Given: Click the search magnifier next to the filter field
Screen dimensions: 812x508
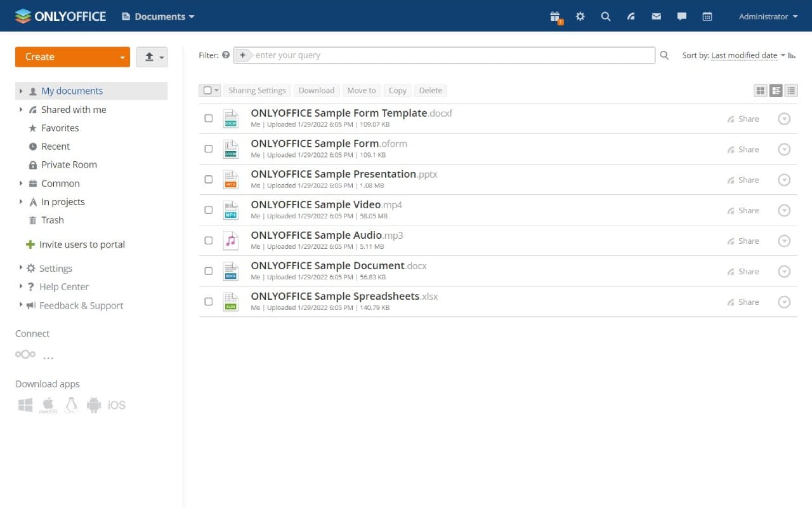Looking at the screenshot, I should point(664,55).
